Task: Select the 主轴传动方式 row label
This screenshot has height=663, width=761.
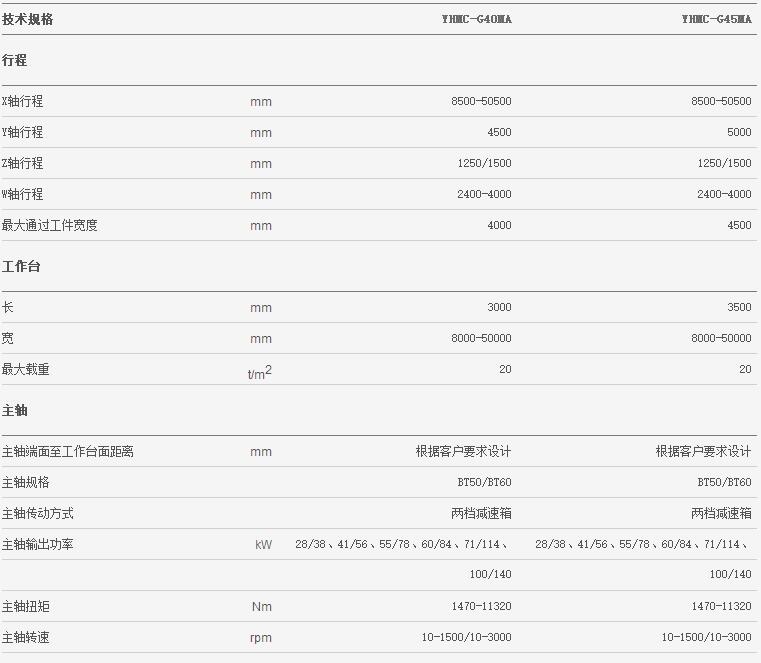Action: coord(38,514)
